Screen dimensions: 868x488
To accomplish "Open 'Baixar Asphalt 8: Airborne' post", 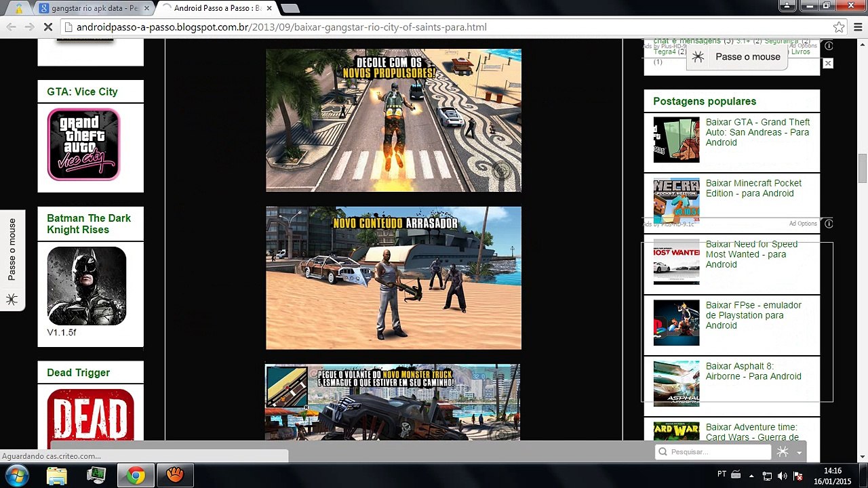I will pos(753,371).
